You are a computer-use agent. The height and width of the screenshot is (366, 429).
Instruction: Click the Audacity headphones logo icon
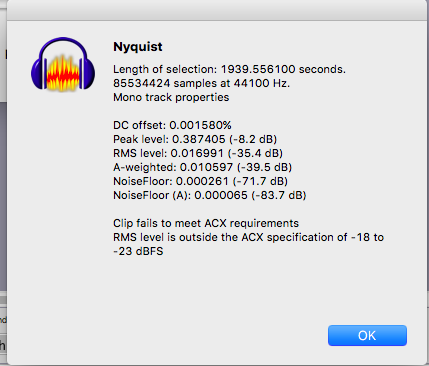click(63, 64)
